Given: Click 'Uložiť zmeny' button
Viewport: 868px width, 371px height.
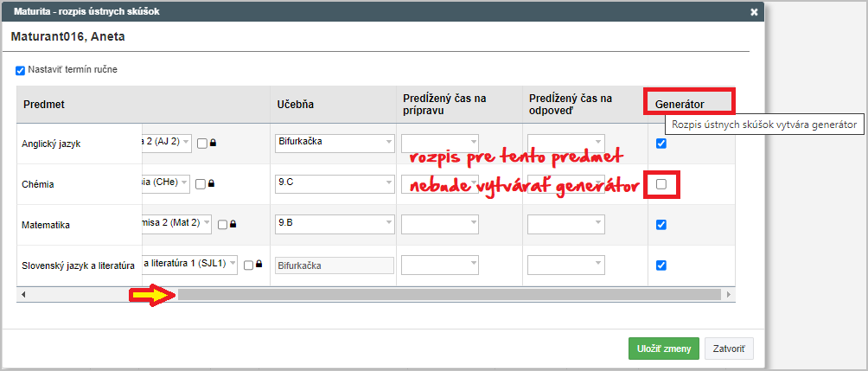Looking at the screenshot, I should [664, 349].
